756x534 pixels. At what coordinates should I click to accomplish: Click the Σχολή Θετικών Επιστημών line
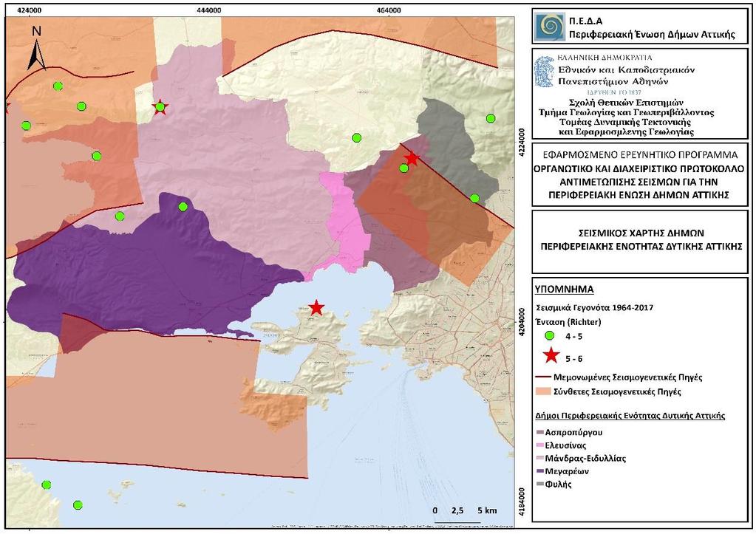[x=626, y=103]
